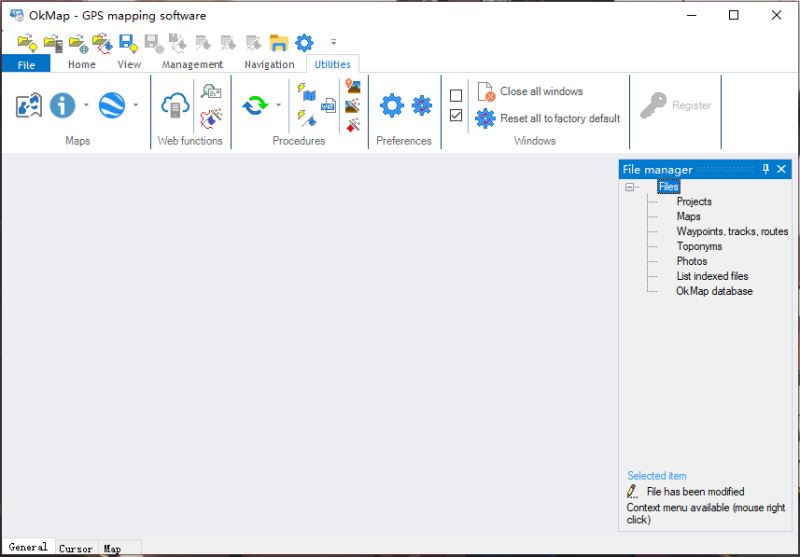The width and height of the screenshot is (800, 557).
Task: Click photo with orange location pin icon
Action: (x=353, y=86)
